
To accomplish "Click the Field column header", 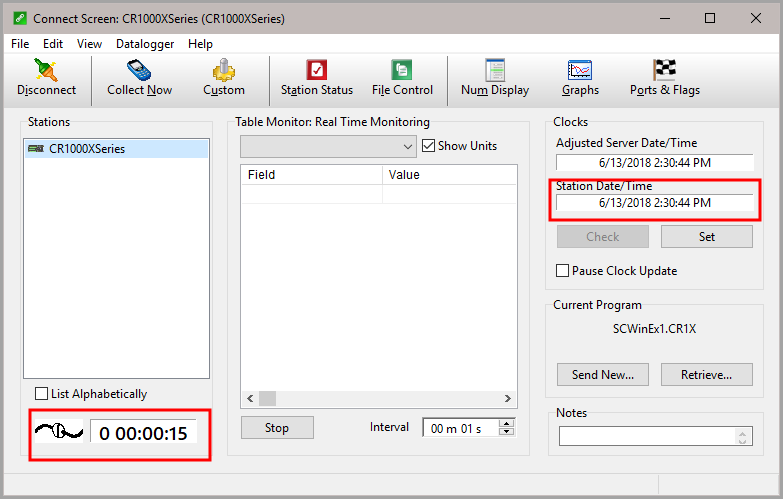I will coord(312,175).
